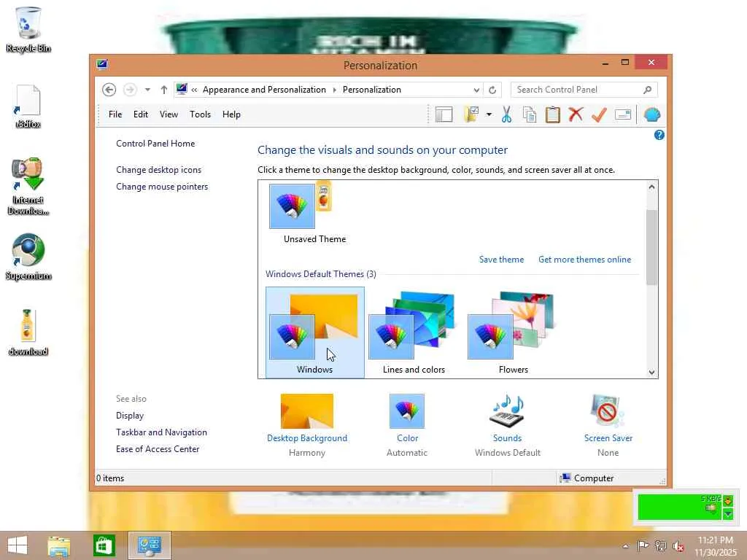The image size is (747, 560).
Task: Select the Windows default theme
Action: click(x=315, y=332)
